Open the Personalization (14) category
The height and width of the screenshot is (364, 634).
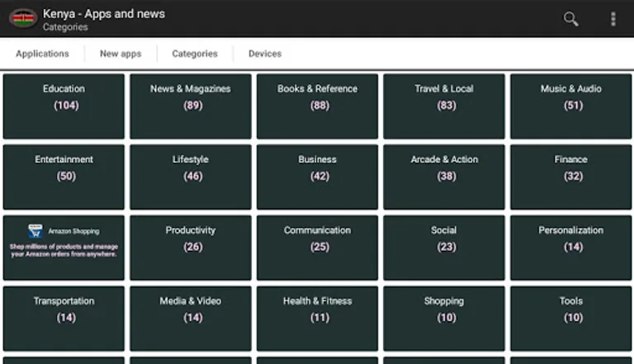[x=571, y=248]
